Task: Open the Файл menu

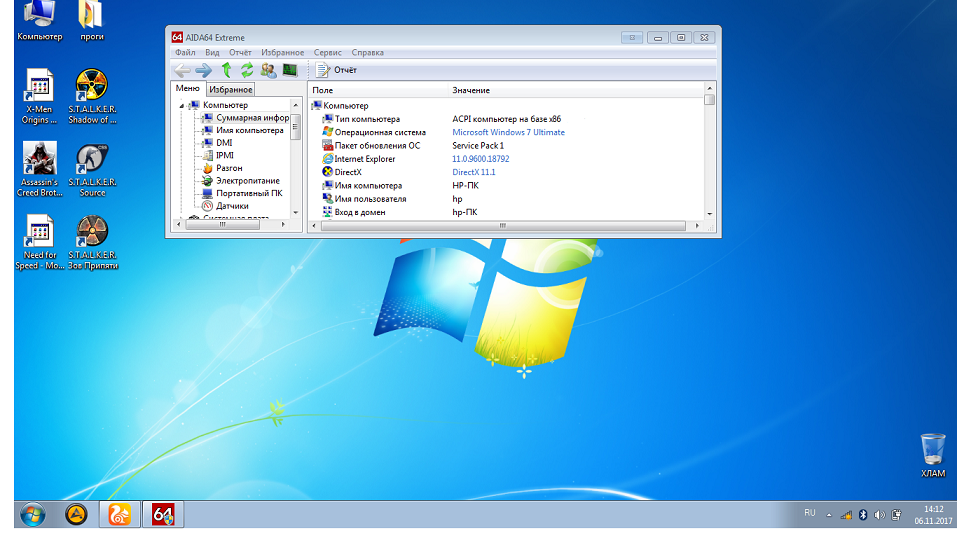Action: tap(184, 53)
